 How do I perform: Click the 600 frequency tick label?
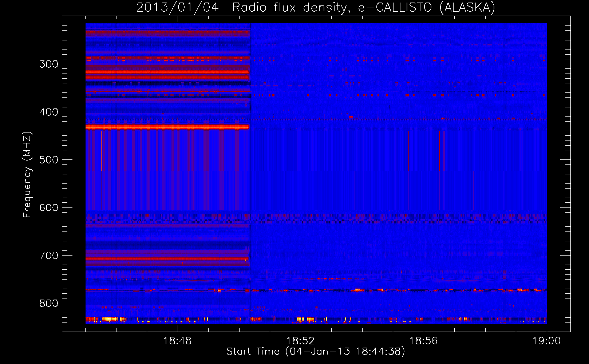click(49, 208)
